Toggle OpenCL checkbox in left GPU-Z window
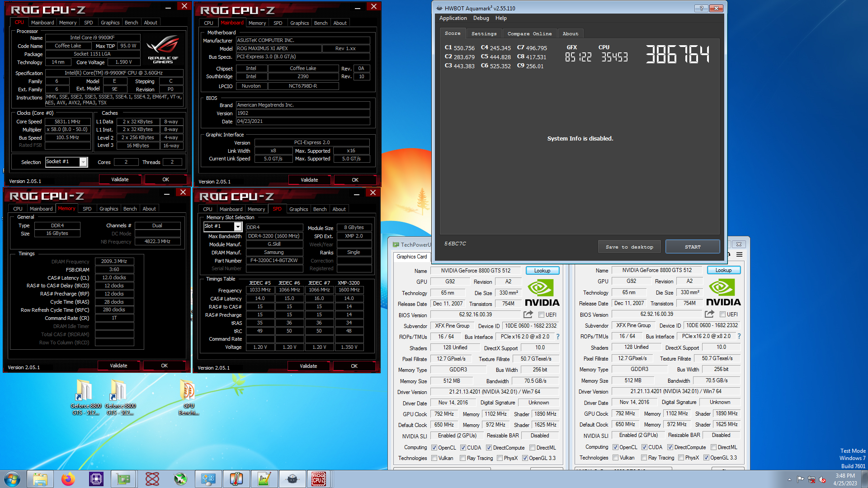The image size is (868, 488). click(x=434, y=448)
